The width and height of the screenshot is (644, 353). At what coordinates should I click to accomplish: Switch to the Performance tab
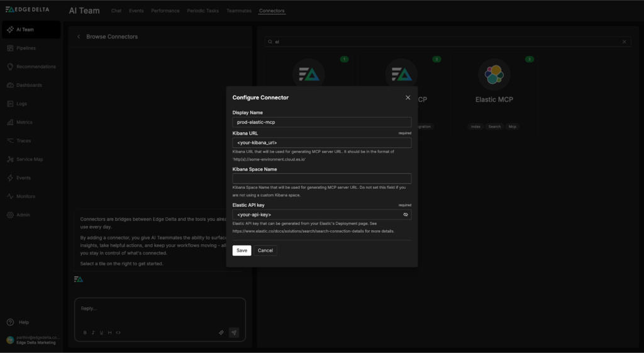point(165,11)
